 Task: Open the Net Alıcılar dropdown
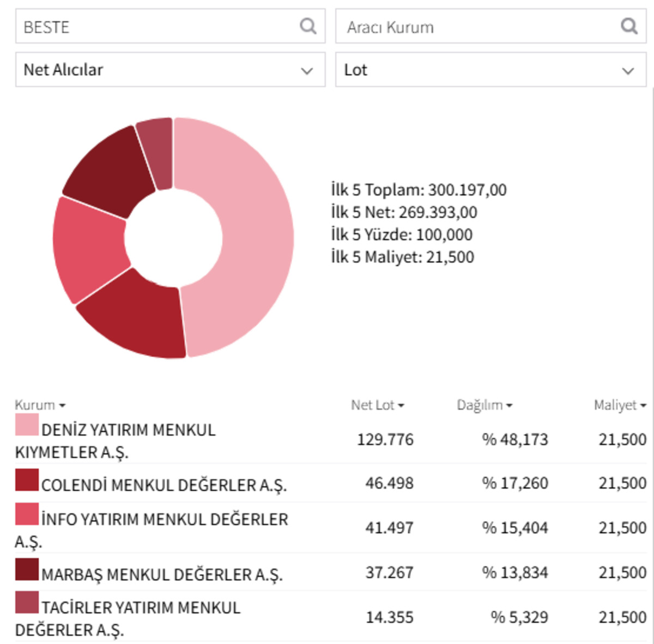coord(170,70)
